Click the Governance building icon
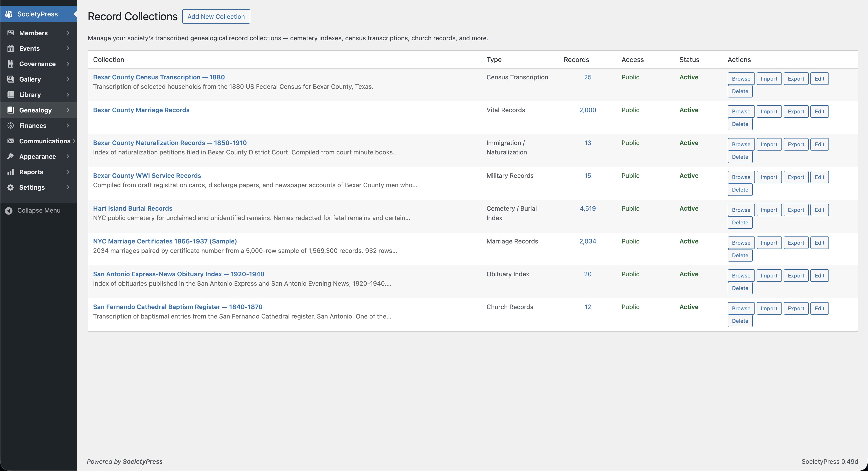Screen dimensions: 868x471 10,64
